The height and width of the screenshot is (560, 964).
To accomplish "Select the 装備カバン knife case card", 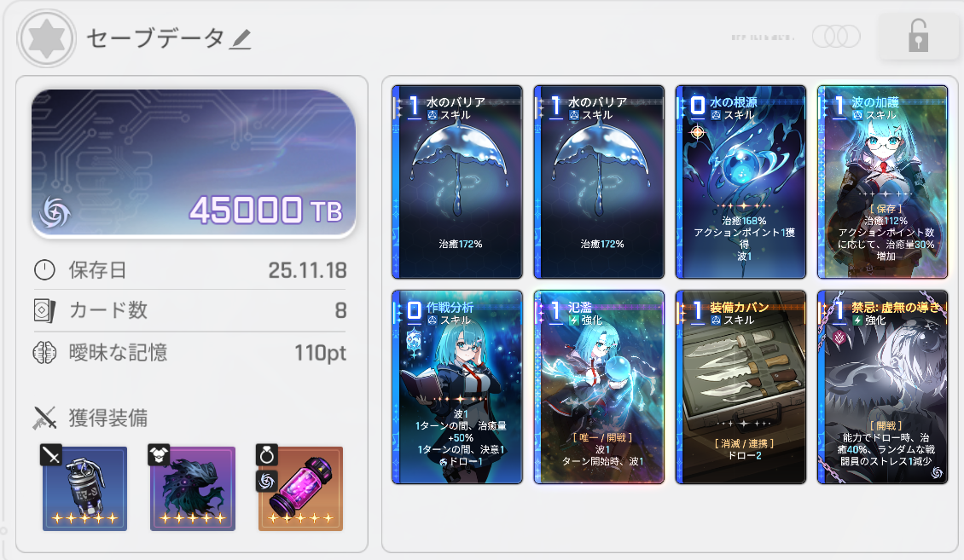I will pyautogui.click(x=740, y=388).
